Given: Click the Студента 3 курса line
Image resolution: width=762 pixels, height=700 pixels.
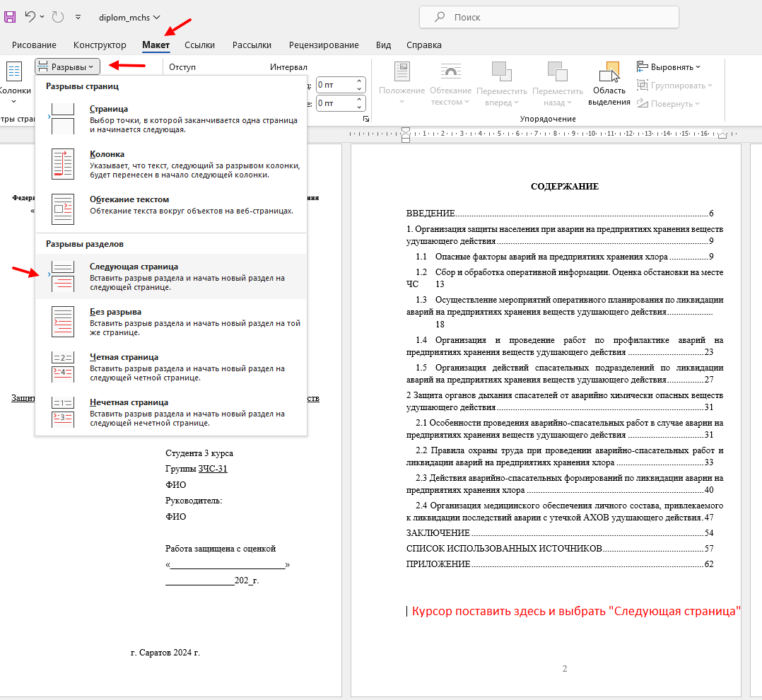Looking at the screenshot, I should (199, 453).
